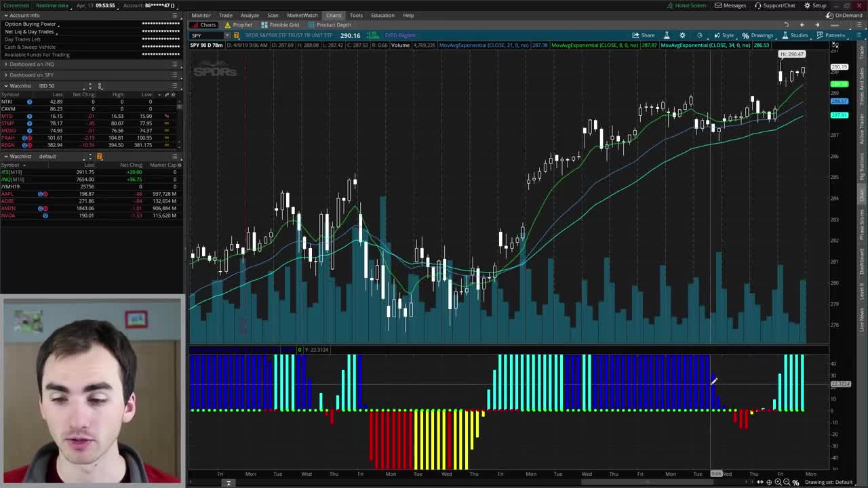
Task: Select REGN row in IBD 50 watchlist
Action: pyautogui.click(x=90, y=145)
